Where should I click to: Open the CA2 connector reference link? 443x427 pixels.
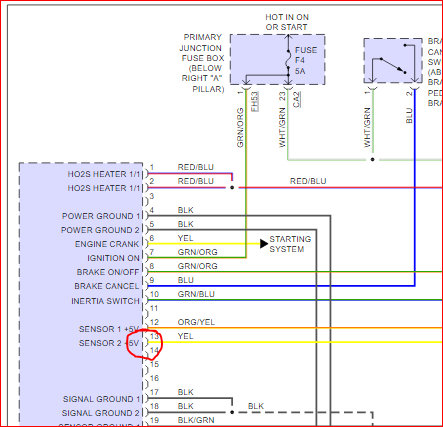click(296, 99)
